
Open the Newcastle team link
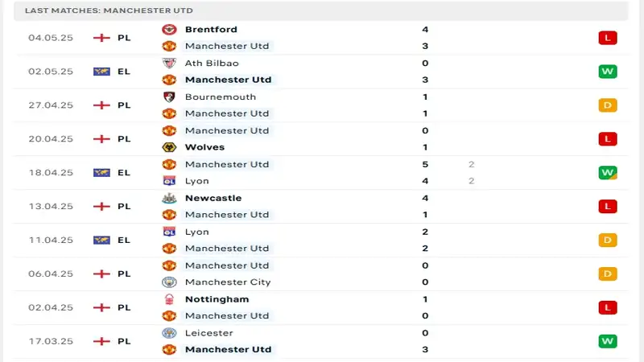pos(213,198)
